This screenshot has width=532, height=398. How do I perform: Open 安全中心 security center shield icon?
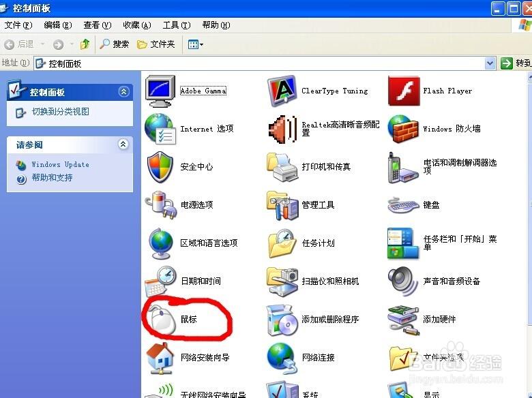pyautogui.click(x=161, y=166)
